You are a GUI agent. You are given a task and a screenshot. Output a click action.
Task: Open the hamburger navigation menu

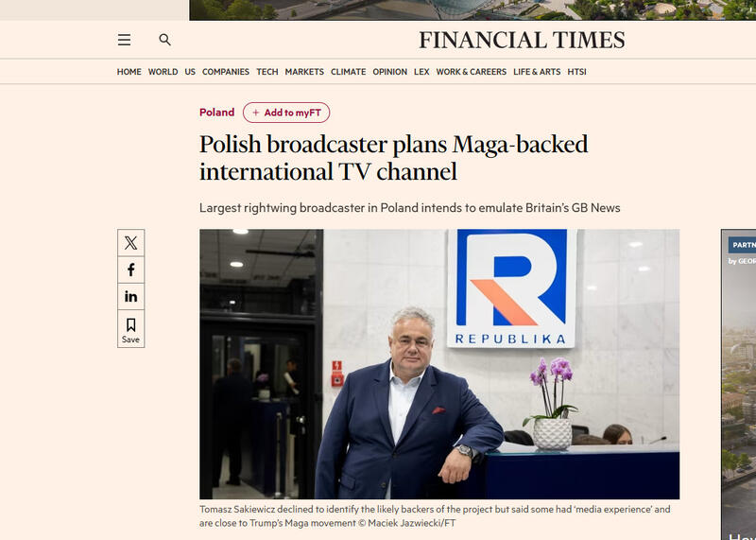124,40
